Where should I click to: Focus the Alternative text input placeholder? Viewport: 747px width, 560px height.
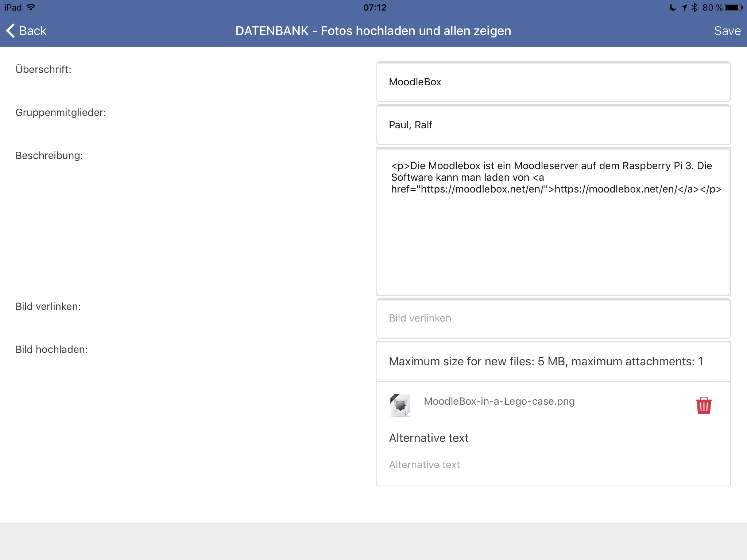click(x=424, y=464)
